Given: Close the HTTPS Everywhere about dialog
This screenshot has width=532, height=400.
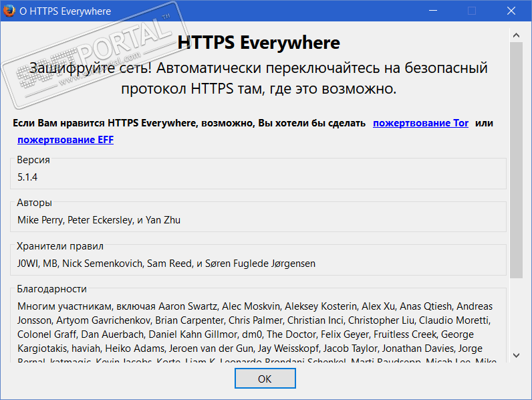Looking at the screenshot, I should point(511,11).
